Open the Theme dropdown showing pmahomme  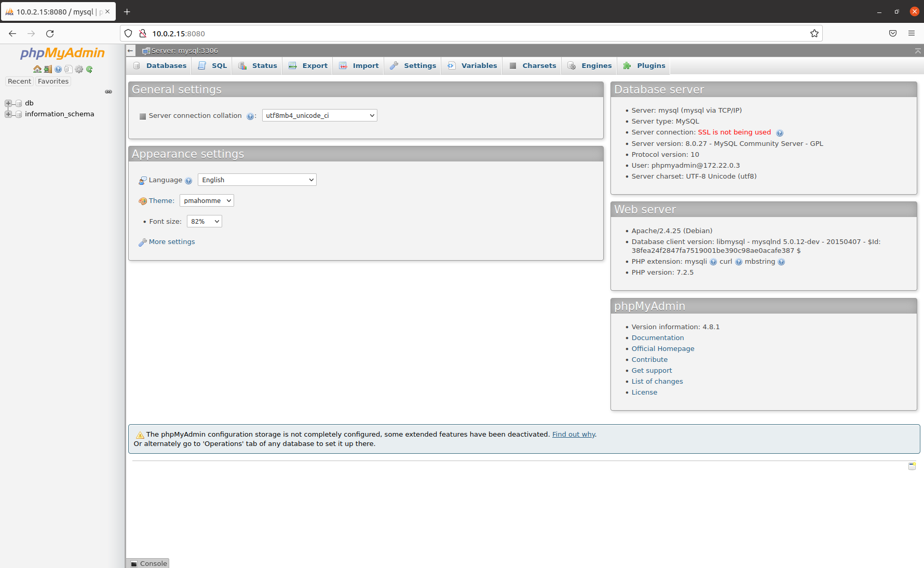pyautogui.click(x=207, y=200)
